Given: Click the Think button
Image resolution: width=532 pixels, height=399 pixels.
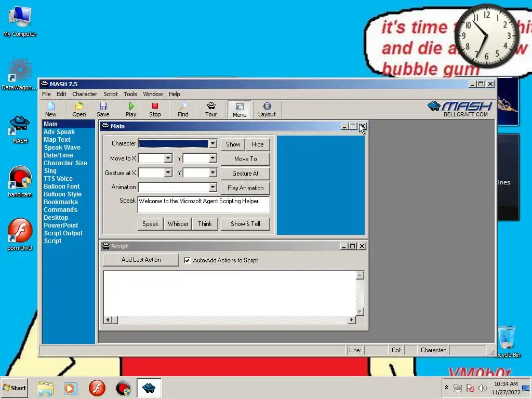Looking at the screenshot, I should pos(205,224).
